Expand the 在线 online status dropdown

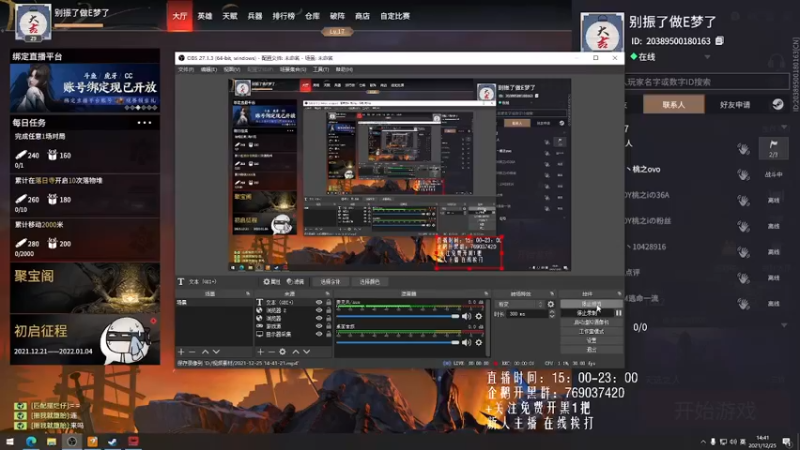[x=707, y=57]
